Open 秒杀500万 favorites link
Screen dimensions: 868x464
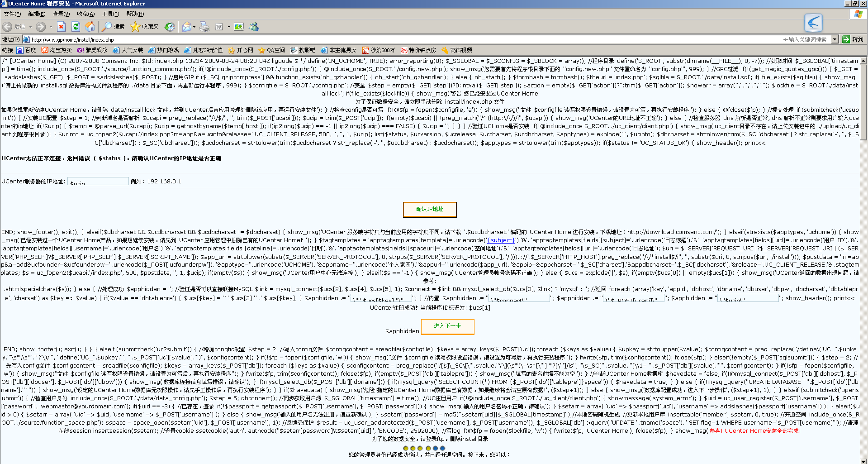pos(379,50)
